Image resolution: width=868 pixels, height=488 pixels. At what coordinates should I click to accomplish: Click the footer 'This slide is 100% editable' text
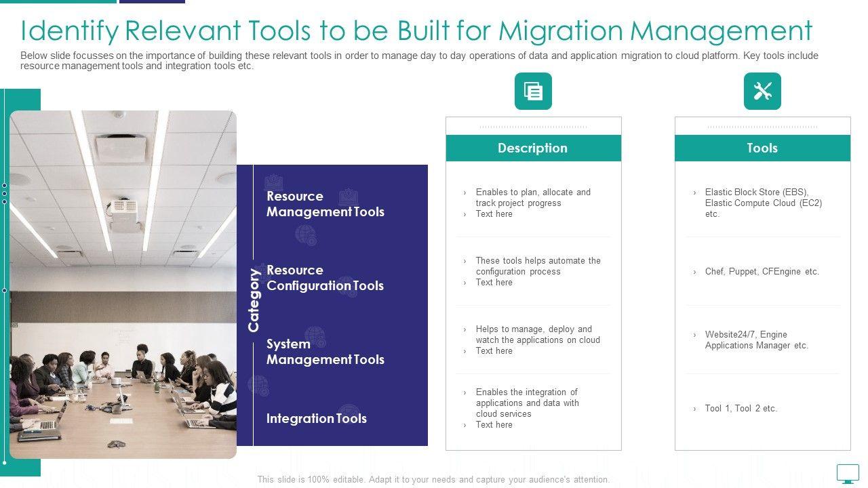[x=433, y=479]
